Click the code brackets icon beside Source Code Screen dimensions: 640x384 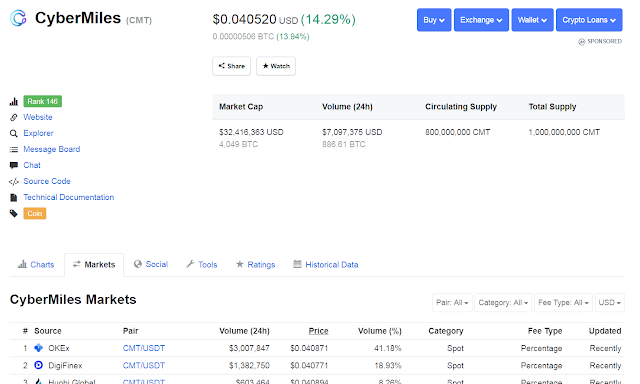coord(14,181)
